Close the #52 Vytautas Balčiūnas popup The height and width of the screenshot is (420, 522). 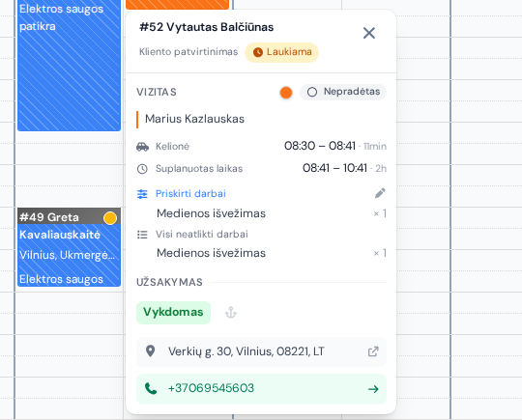click(369, 33)
